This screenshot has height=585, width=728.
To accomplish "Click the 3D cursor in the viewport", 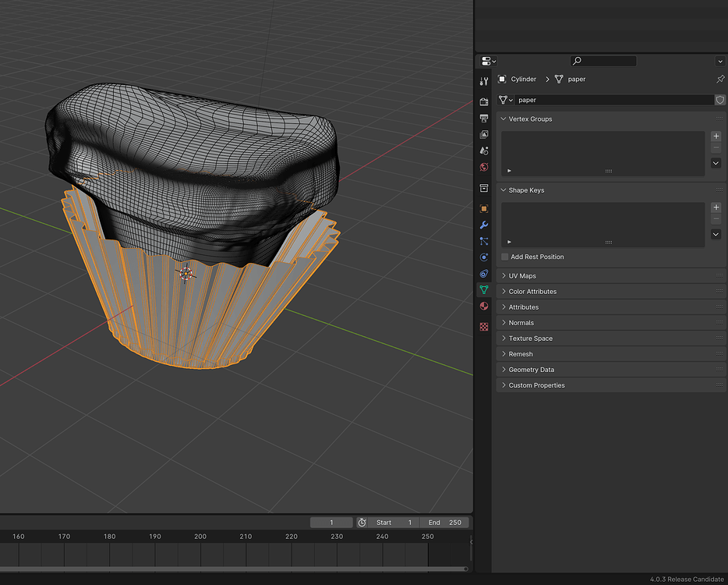I will pos(186,274).
